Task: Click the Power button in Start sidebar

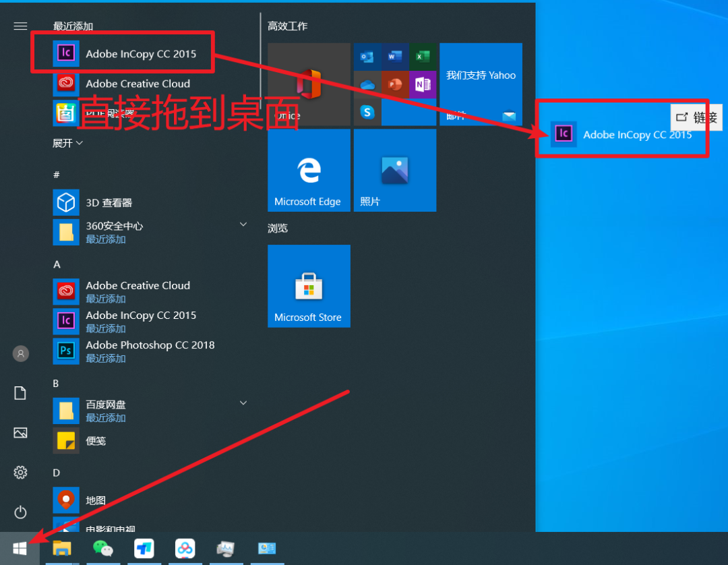Action: pos(20,512)
